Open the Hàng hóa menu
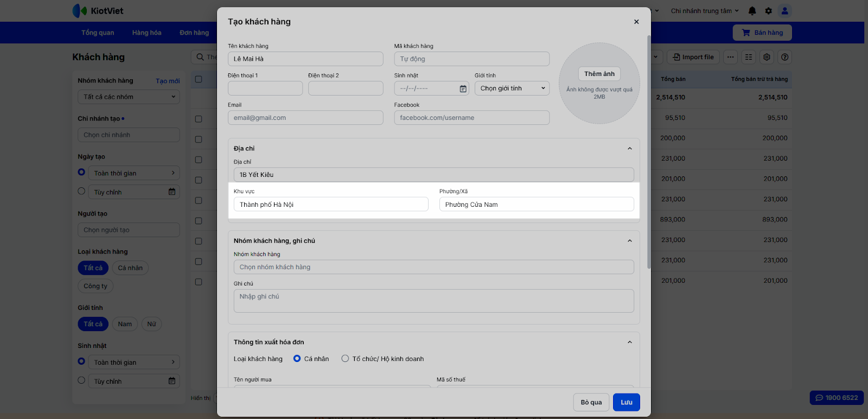 tap(146, 33)
